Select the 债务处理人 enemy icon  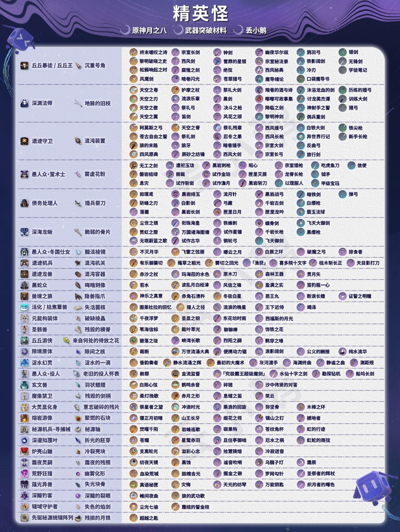pos(24,203)
